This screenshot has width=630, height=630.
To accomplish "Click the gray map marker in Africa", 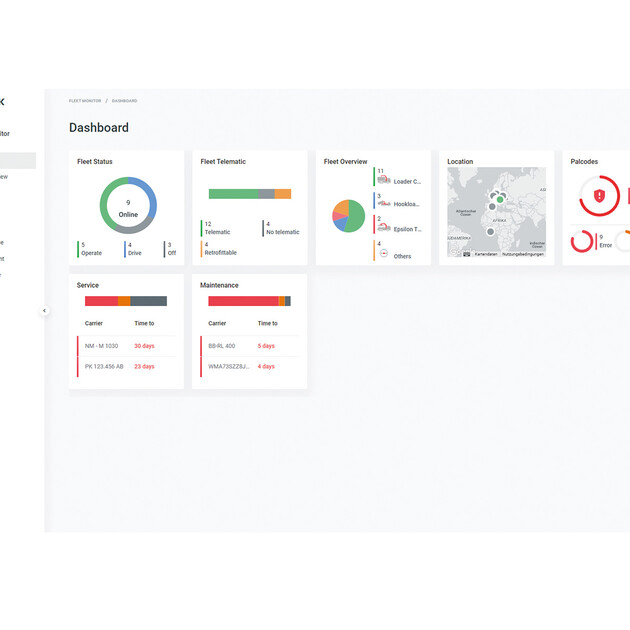I will click(490, 231).
